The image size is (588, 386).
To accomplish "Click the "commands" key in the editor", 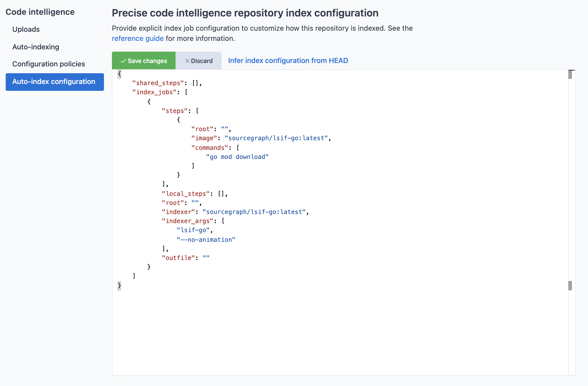I will [x=210, y=148].
